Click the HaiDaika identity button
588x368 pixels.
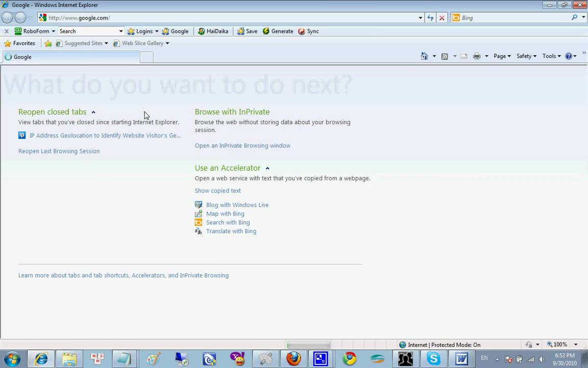(x=213, y=31)
